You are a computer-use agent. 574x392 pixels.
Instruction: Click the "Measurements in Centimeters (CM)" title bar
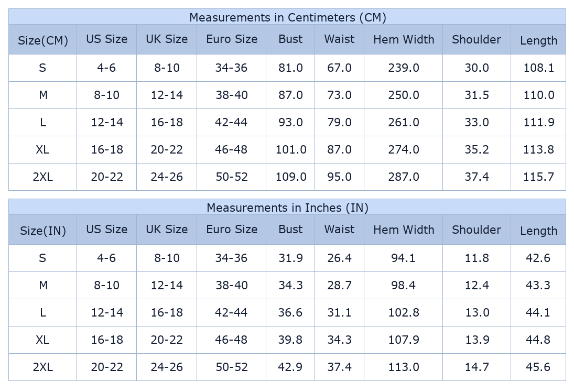coord(287,17)
